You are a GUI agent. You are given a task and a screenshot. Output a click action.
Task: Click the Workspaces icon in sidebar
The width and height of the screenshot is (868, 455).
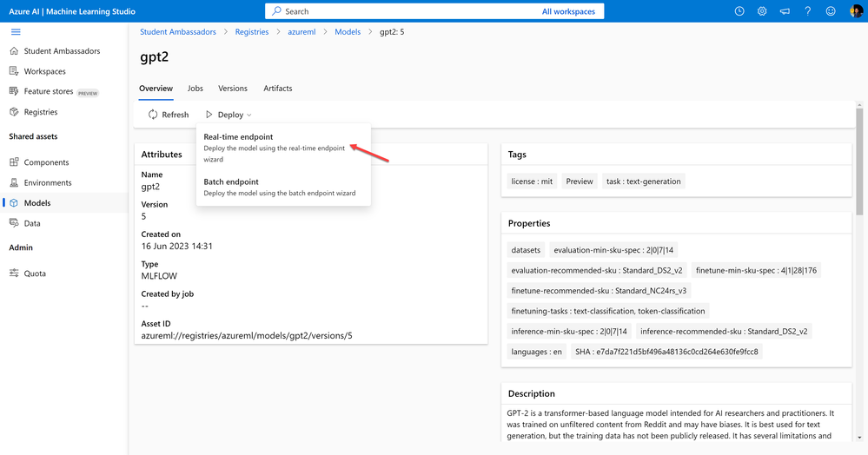pos(14,71)
